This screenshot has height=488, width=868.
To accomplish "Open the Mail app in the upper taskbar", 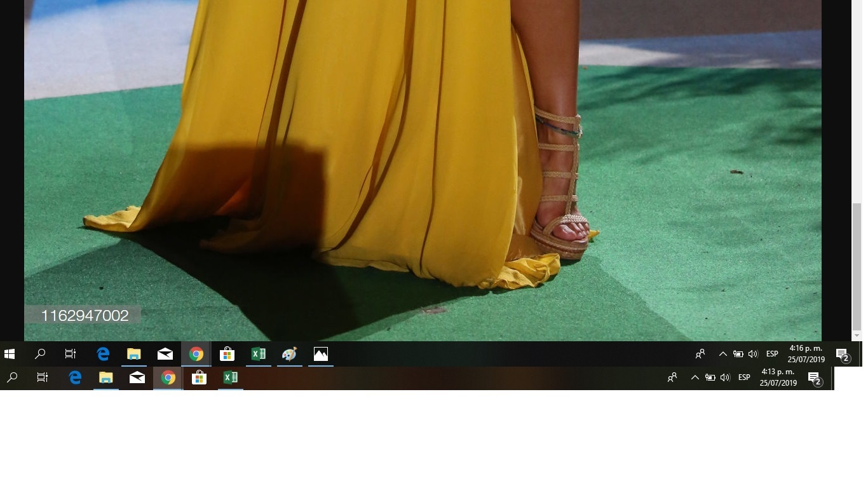I will [165, 354].
